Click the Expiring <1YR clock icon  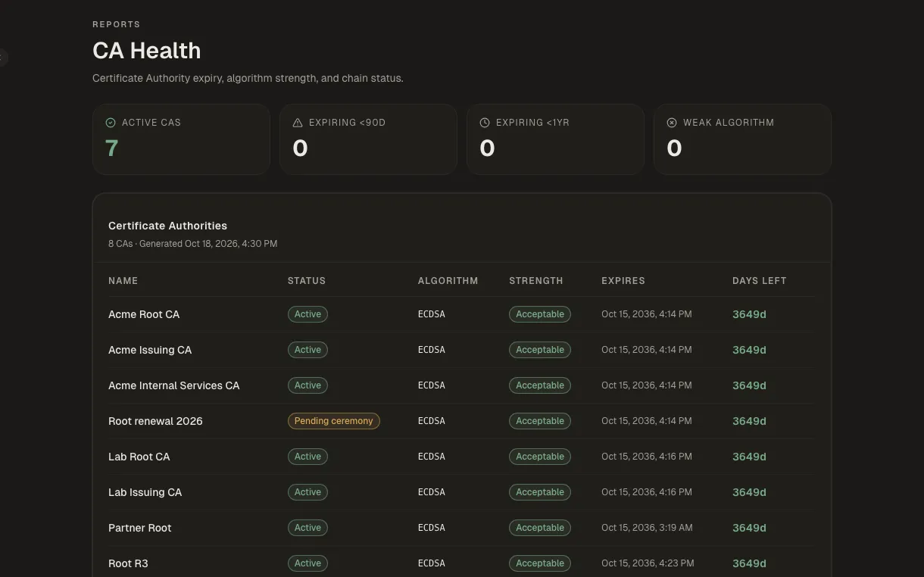click(485, 123)
